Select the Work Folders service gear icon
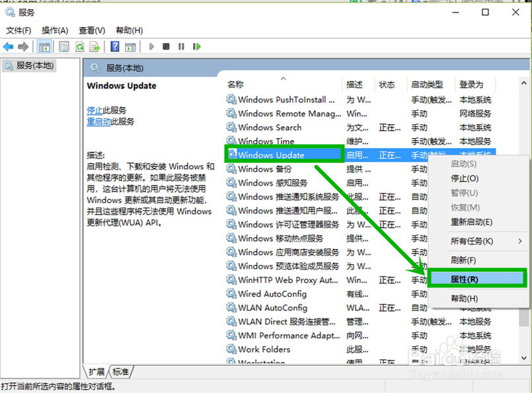Screen dimensions: 532x393 231,349
